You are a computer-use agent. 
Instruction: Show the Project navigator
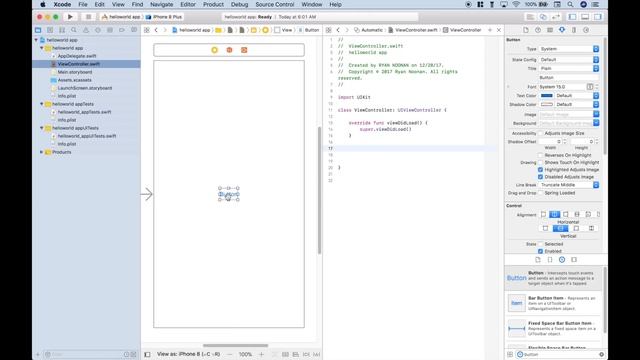click(38, 30)
